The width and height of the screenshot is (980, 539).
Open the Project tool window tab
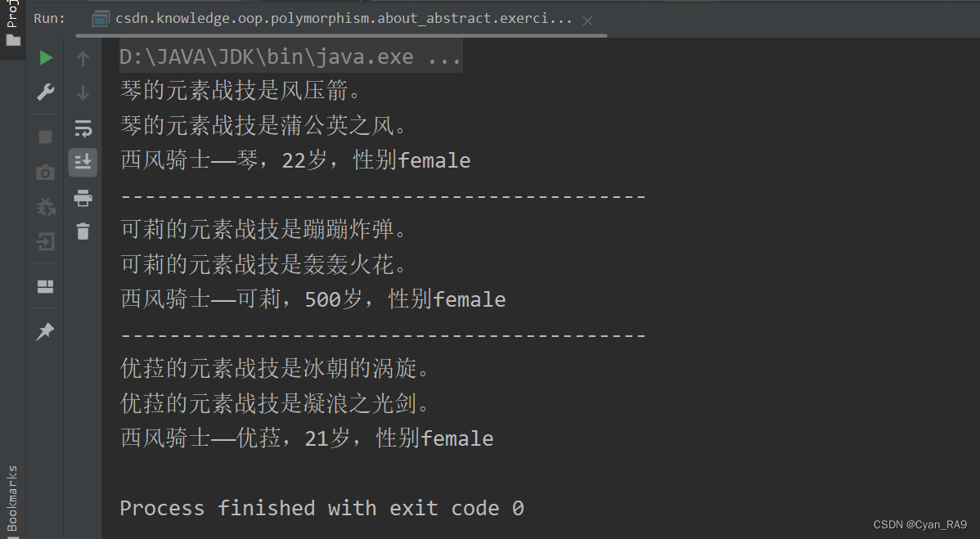[11, 23]
